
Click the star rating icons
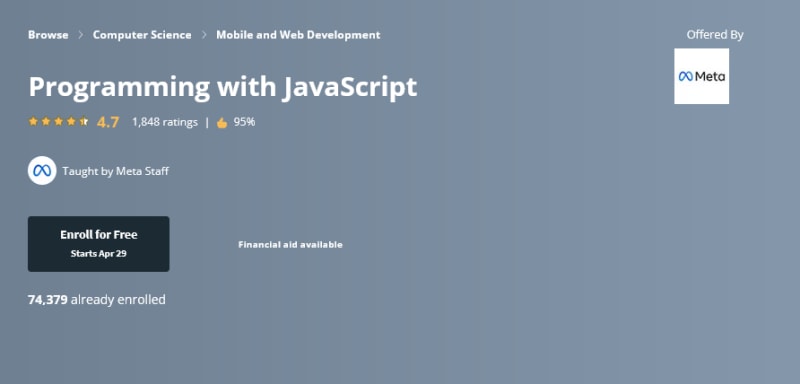click(58, 122)
